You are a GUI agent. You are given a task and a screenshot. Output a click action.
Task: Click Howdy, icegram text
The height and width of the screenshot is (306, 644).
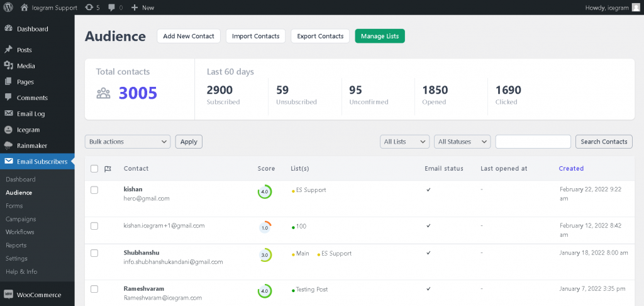[x=607, y=8]
